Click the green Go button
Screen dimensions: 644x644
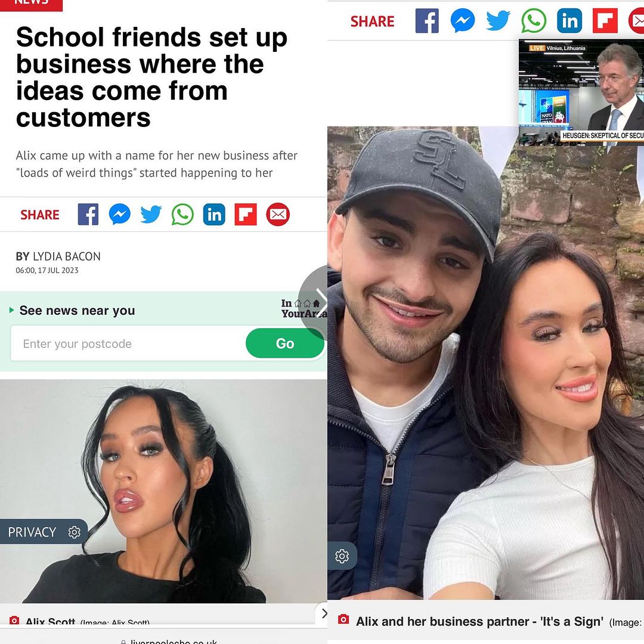(285, 343)
